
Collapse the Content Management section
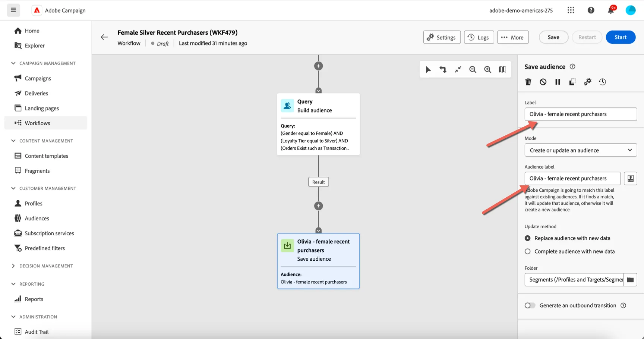coord(13,141)
